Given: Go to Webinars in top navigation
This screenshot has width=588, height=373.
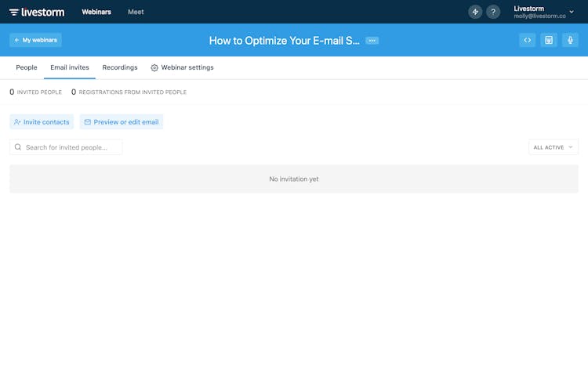Looking at the screenshot, I should click(x=96, y=12).
